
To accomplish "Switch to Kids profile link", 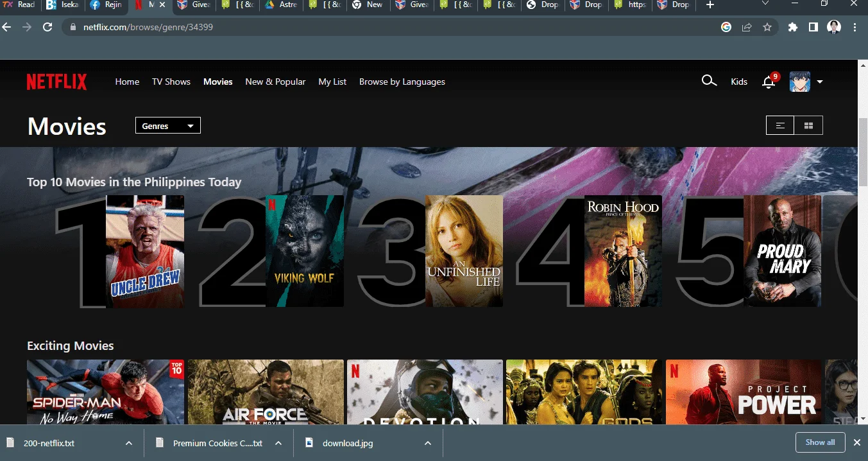I will tap(739, 82).
